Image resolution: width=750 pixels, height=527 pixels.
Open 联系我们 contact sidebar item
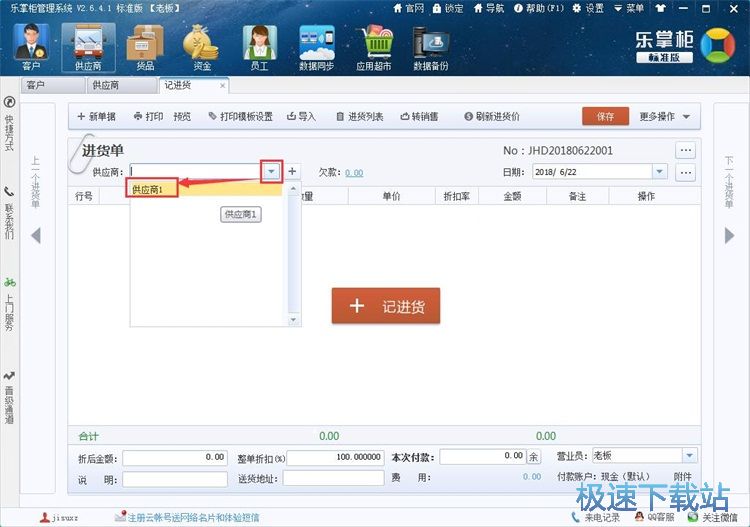9,213
